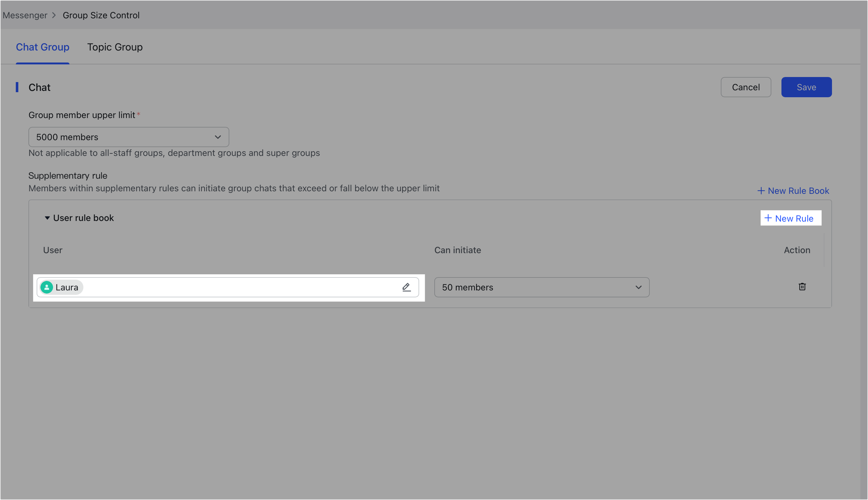
Task: Save the group size settings
Action: tap(806, 87)
